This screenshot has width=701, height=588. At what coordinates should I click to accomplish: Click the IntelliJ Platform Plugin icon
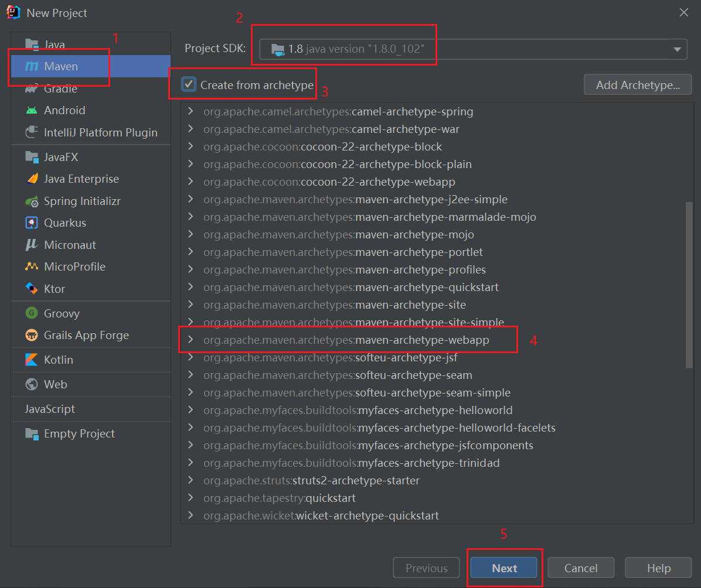point(32,132)
